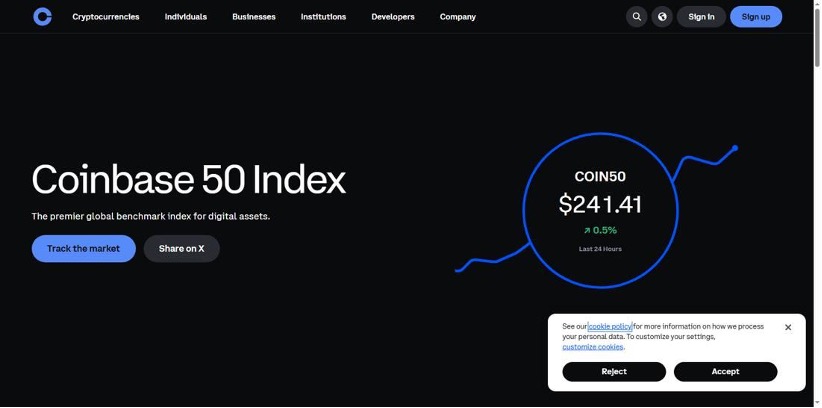Viewport: 822px width, 408px height.
Task: Reject cookies in the banner
Action: [x=614, y=371]
